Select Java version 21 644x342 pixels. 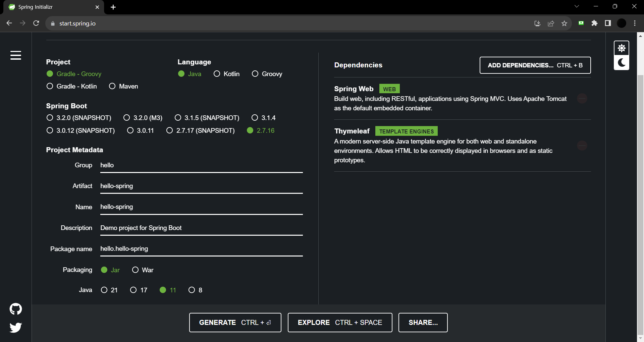(x=109, y=290)
